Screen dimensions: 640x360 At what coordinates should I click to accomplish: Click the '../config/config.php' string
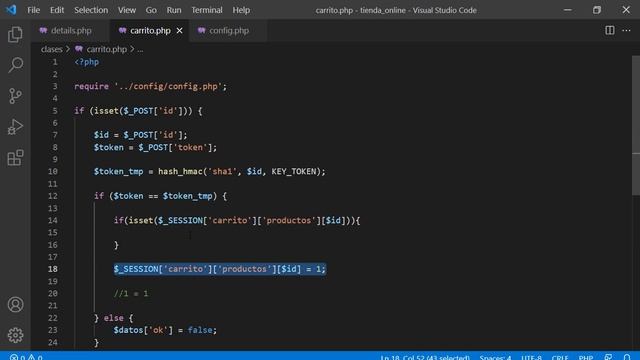[168, 87]
